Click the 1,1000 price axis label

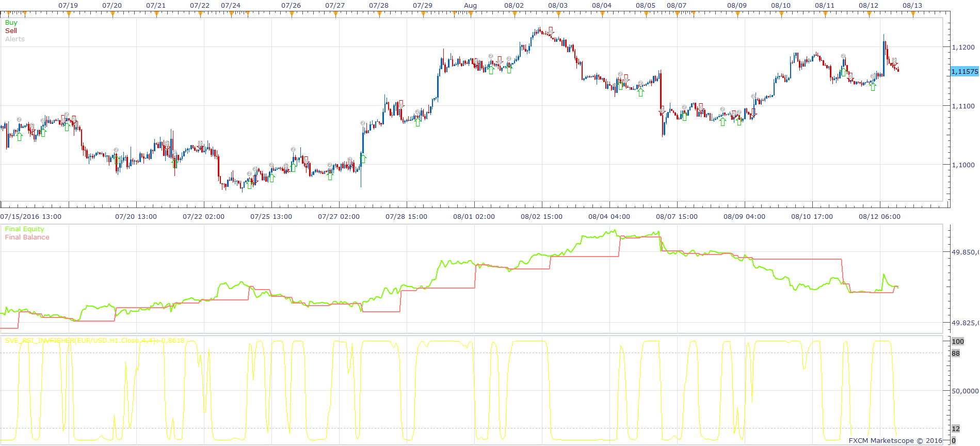coord(963,165)
